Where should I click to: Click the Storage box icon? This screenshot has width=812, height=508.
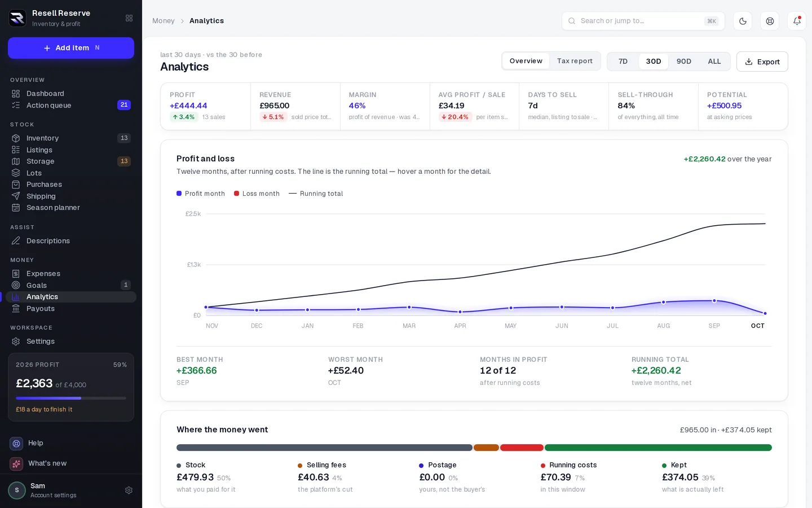pos(16,161)
